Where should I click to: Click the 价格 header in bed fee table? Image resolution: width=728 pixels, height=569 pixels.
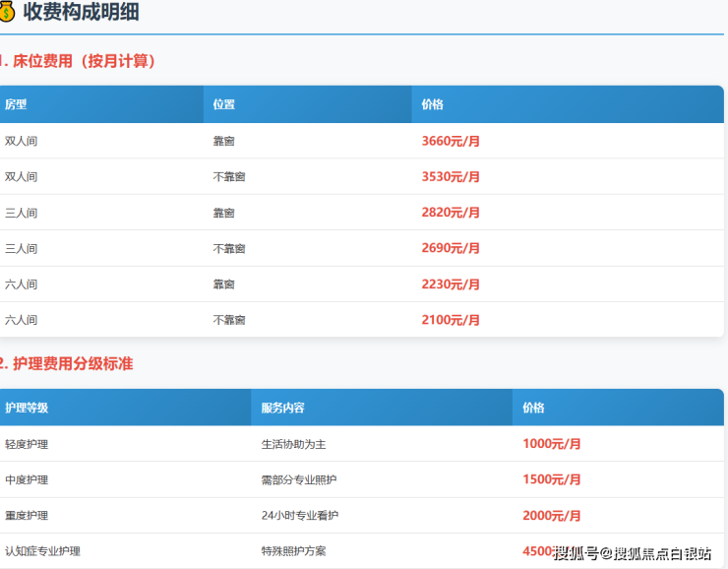coord(433,104)
